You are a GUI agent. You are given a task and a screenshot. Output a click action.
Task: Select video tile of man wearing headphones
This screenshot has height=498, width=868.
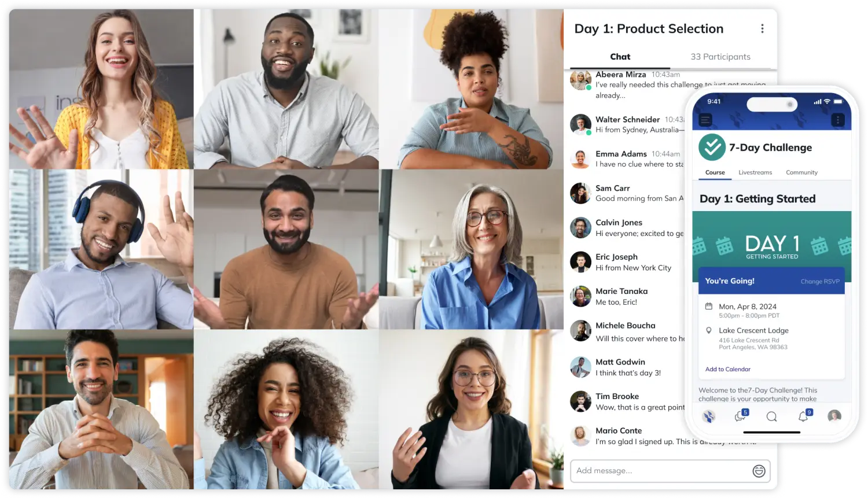click(x=101, y=249)
